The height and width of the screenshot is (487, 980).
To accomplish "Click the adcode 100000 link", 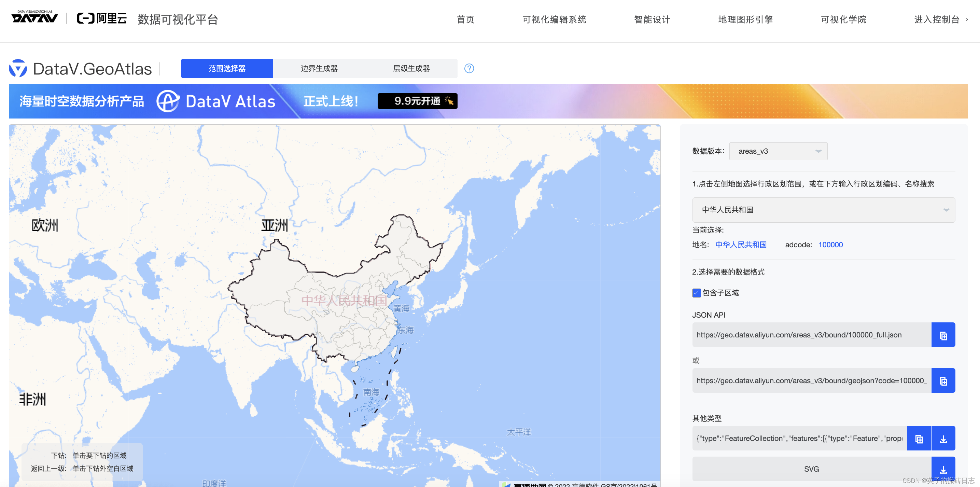I will coord(830,245).
